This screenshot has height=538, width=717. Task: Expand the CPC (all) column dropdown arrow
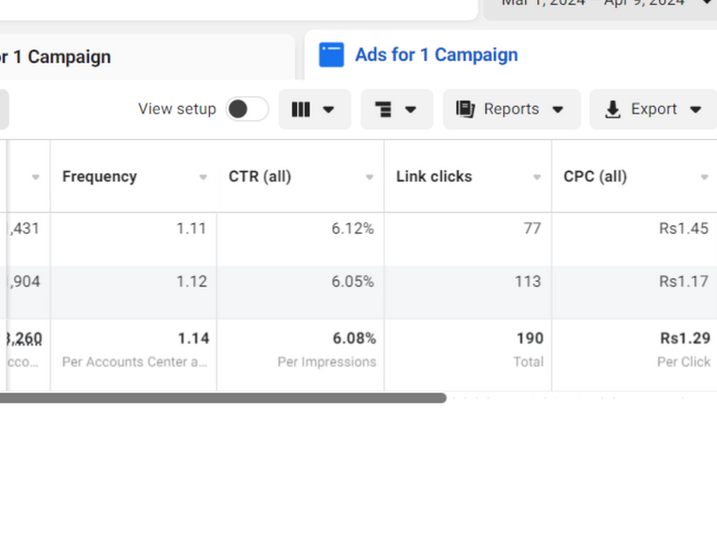[x=704, y=177]
